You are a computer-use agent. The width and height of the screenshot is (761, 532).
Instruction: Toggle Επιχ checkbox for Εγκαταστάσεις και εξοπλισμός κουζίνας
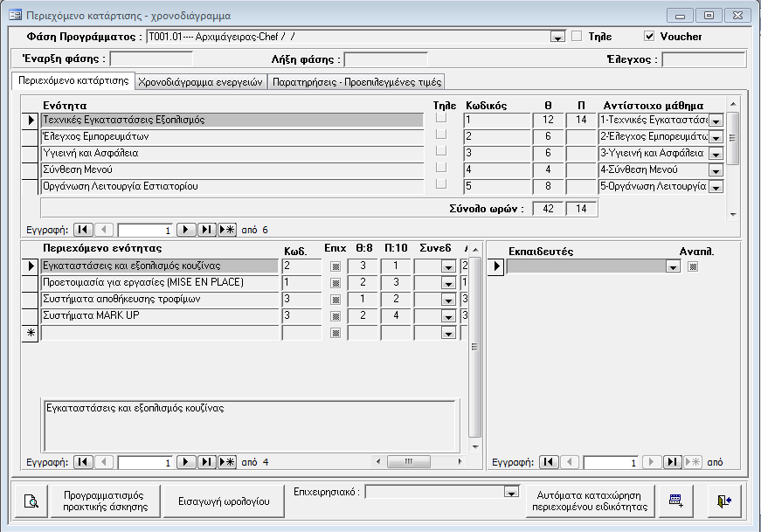336,266
